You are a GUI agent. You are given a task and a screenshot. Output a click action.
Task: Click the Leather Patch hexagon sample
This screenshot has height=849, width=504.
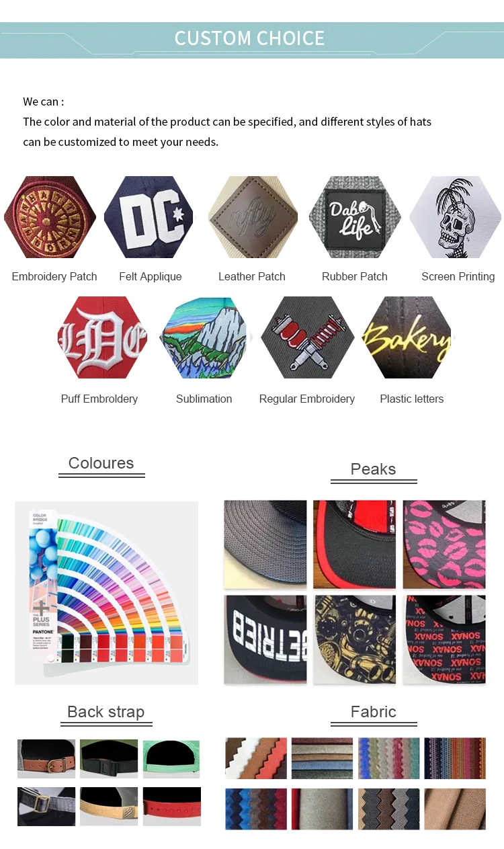coord(253,217)
